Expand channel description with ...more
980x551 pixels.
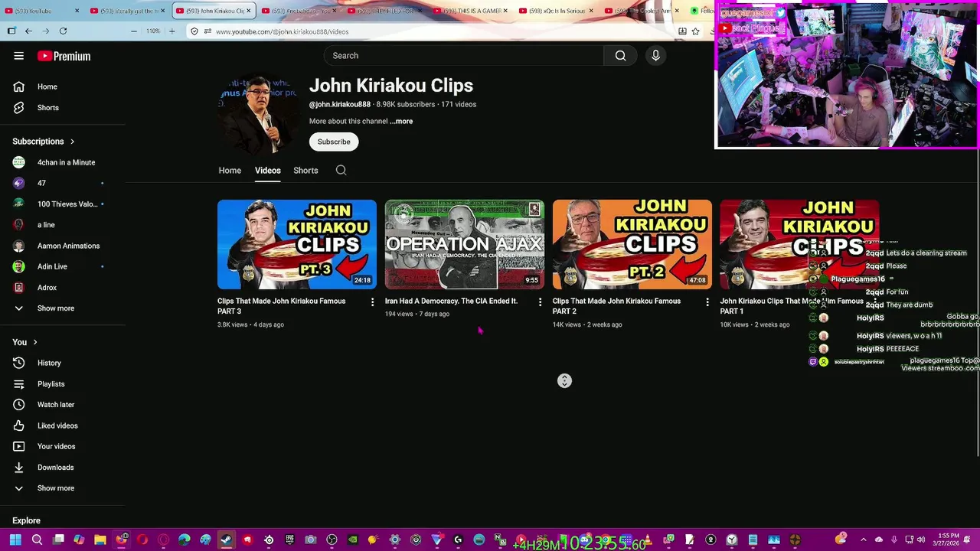point(401,122)
